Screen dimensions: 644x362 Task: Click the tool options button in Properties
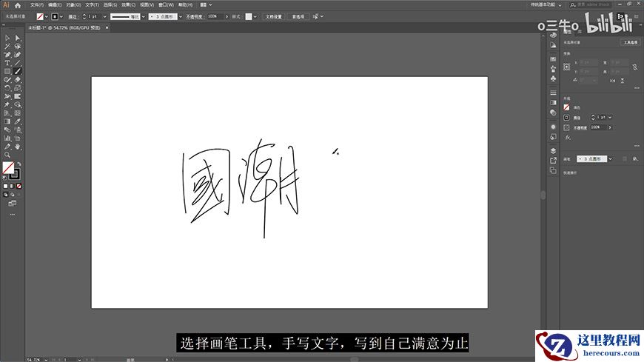(x=631, y=42)
